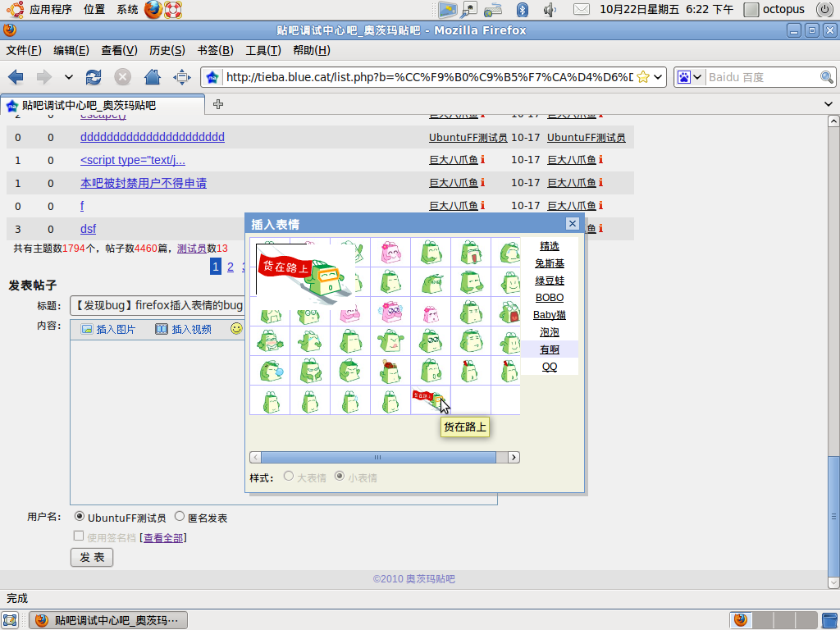
Task: Open the 书签(B) bookmarks menu
Action: pyautogui.click(x=215, y=50)
